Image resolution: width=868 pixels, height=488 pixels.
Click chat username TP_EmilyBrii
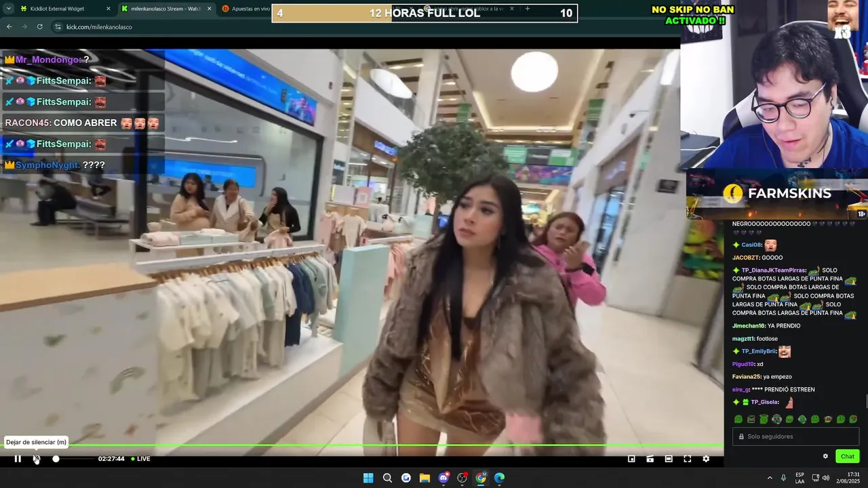(x=759, y=352)
